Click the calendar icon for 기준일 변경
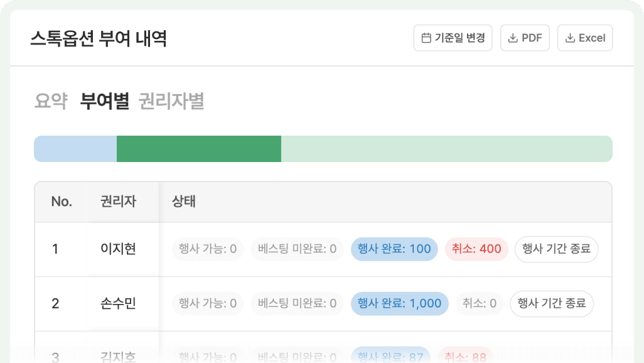 [x=426, y=38]
